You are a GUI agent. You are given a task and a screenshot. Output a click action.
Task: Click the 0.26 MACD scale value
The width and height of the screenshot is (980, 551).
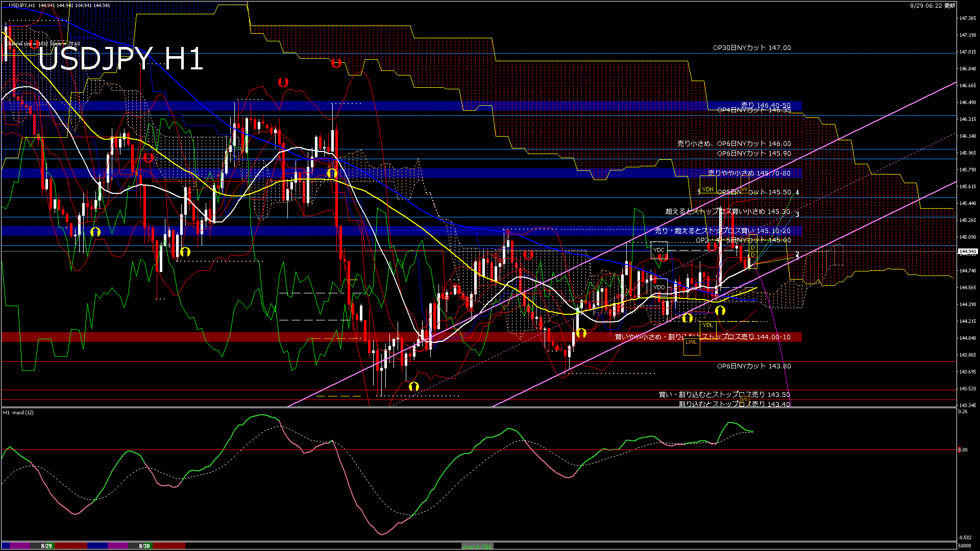click(963, 412)
